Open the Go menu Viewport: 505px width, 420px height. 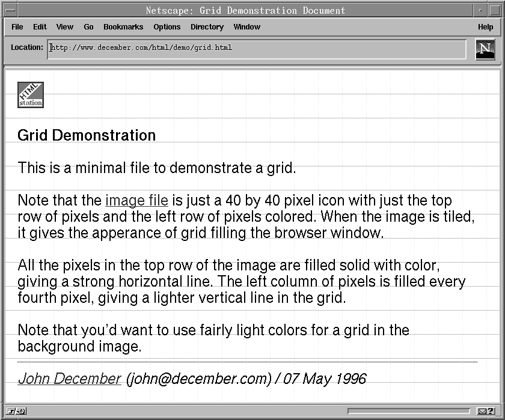point(88,27)
